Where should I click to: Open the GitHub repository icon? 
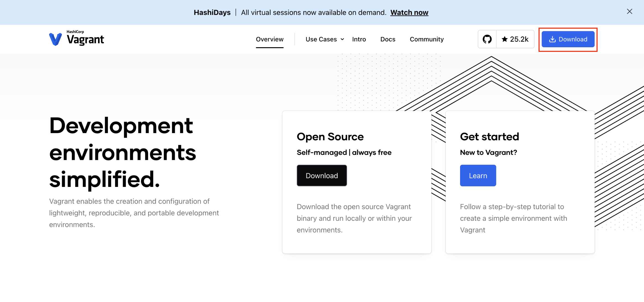[487, 39]
